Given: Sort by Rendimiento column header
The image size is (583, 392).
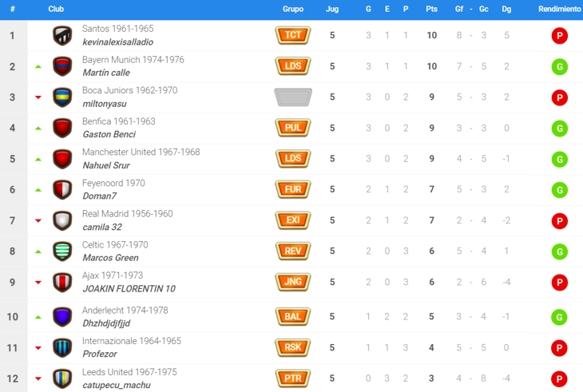Looking at the screenshot, I should (x=559, y=9).
